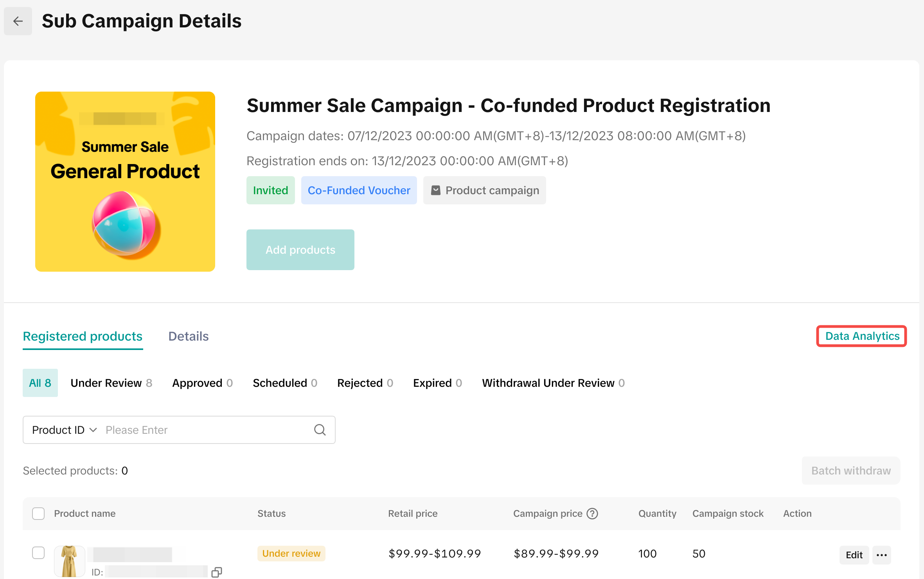Check the first product row checkbox
Screen dimensions: 924x579
click(x=38, y=553)
